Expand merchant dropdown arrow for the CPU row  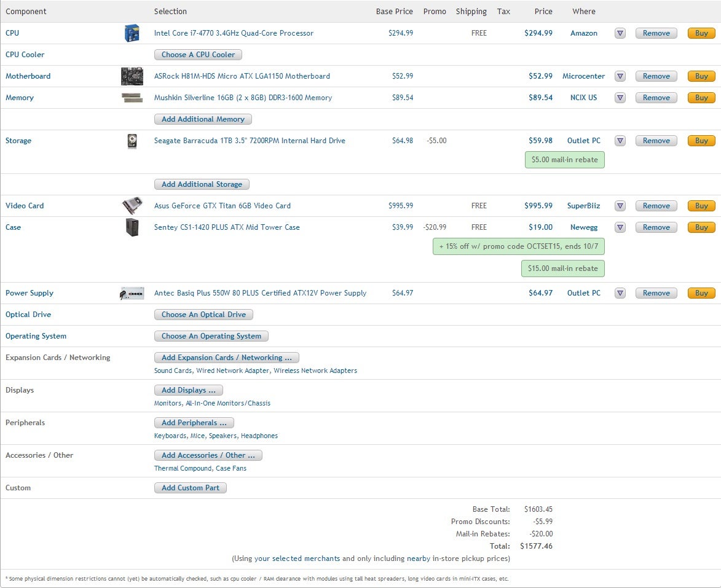[x=620, y=33]
